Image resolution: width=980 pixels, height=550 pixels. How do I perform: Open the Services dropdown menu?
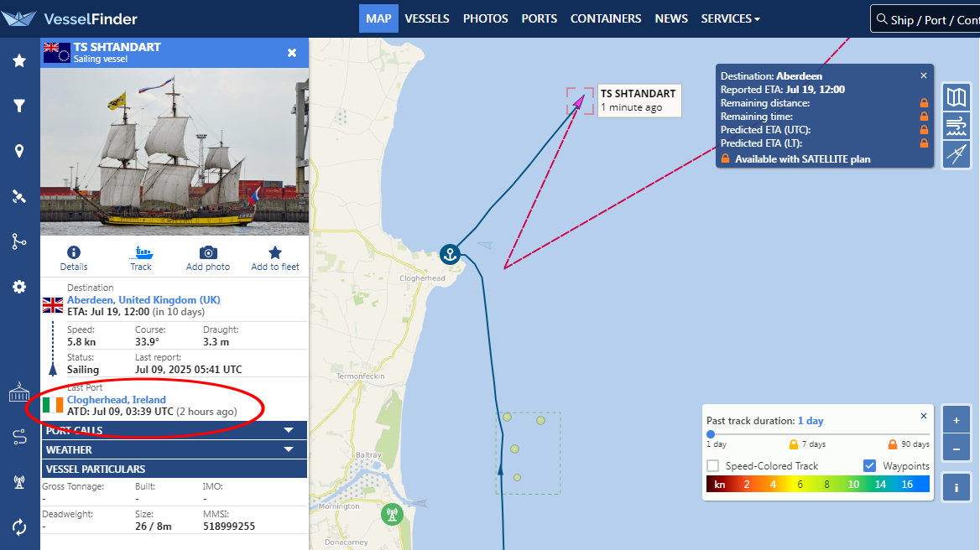tap(730, 18)
